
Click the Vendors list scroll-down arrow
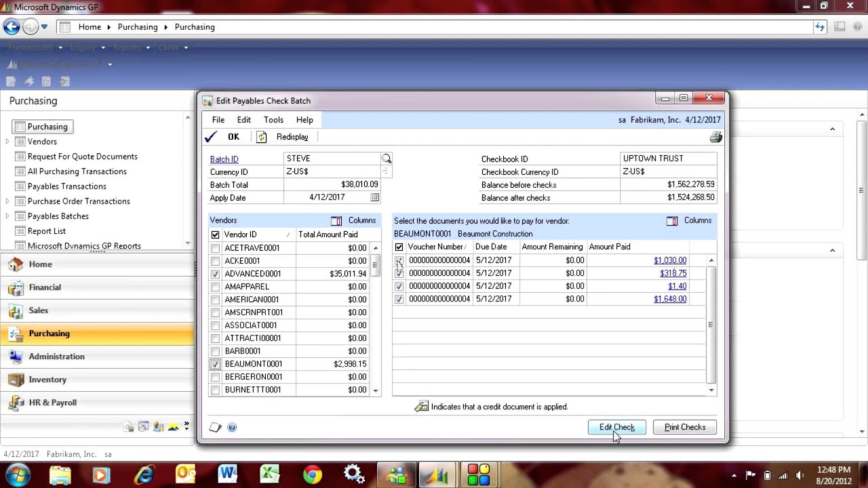[376, 390]
